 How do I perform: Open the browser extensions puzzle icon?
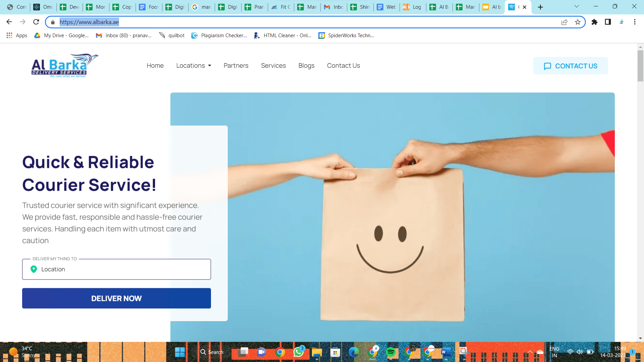tap(594, 22)
